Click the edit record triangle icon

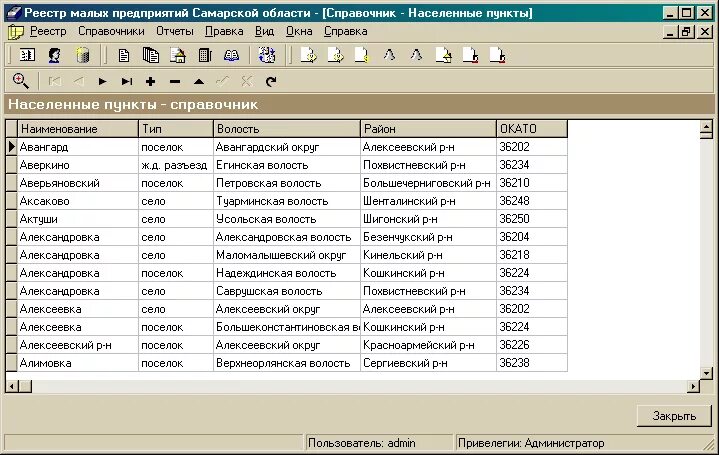[199, 82]
